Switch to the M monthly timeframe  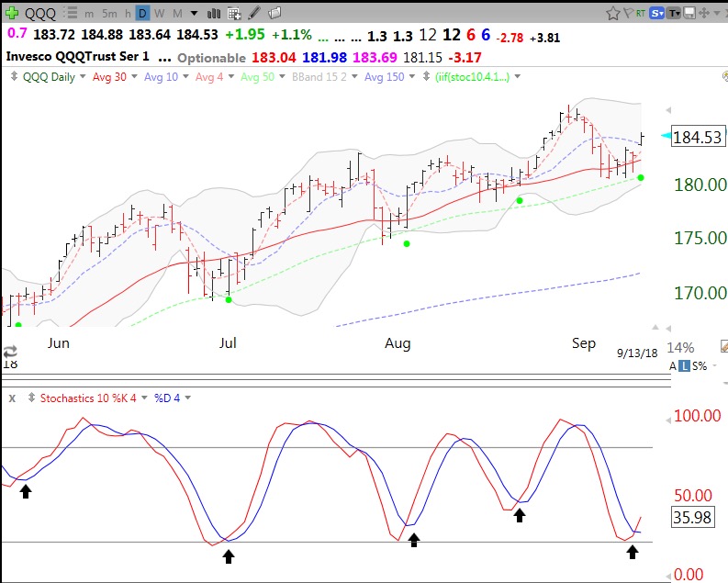(177, 14)
